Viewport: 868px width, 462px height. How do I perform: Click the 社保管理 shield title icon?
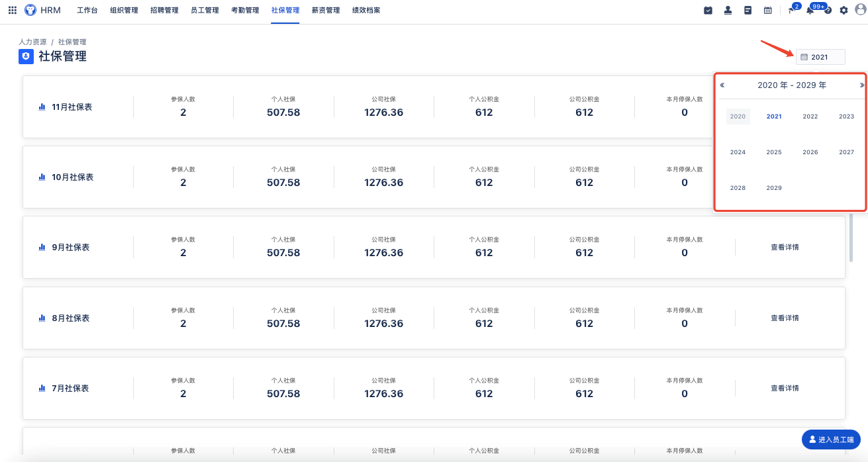tap(26, 57)
